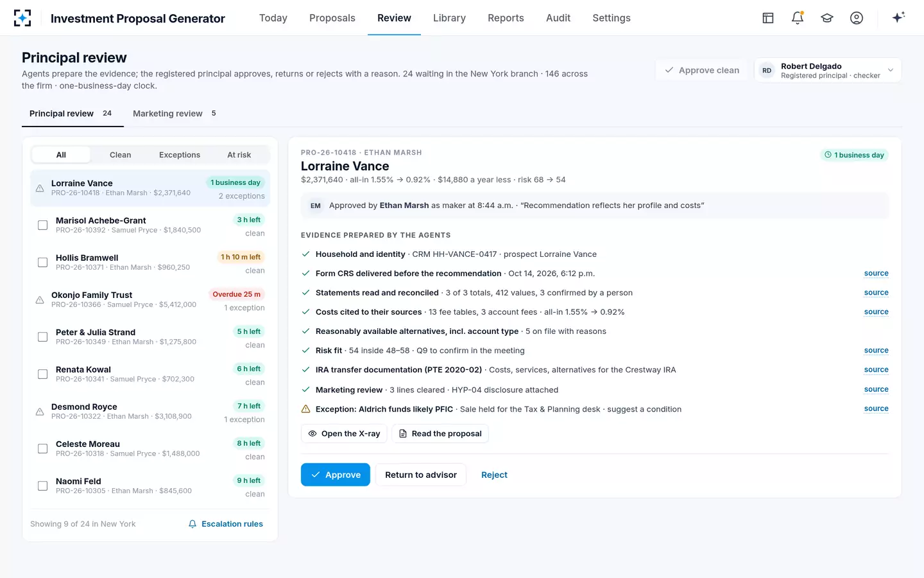Click the checkmark icon beside Risk fit
Screen dimensions: 924x578
coord(306,351)
